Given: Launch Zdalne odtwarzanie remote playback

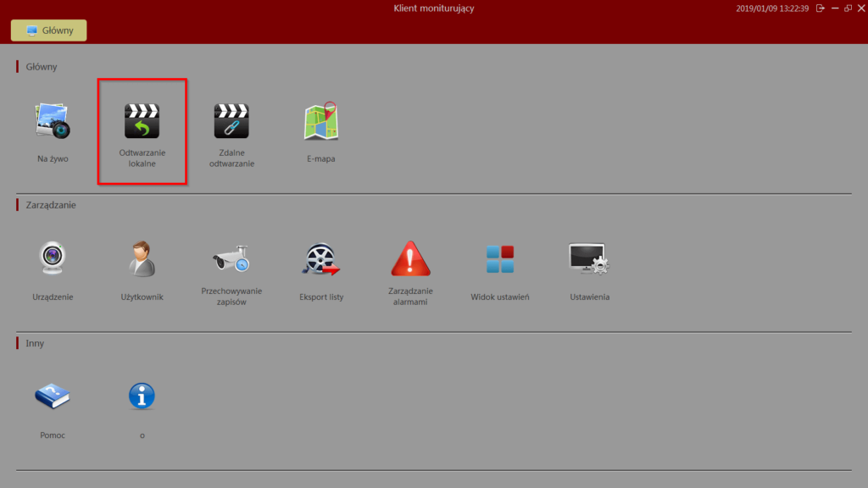Looking at the screenshot, I should pyautogui.click(x=232, y=121).
